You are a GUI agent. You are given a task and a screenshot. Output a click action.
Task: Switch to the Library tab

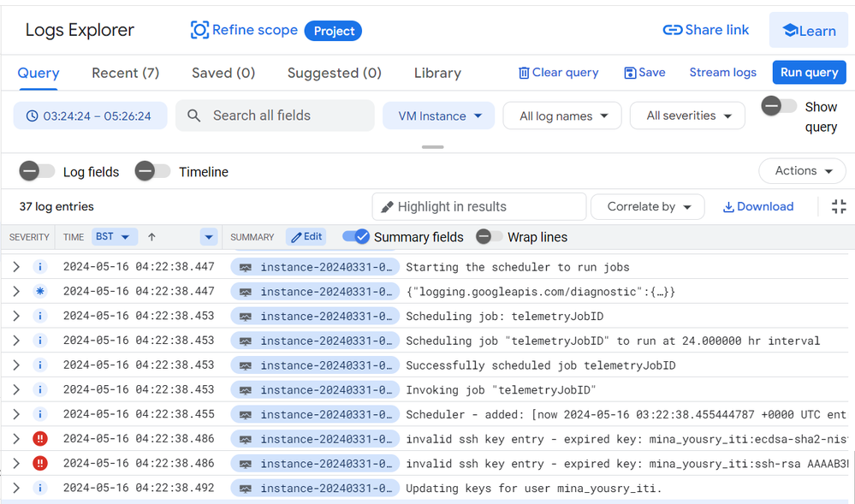click(437, 73)
